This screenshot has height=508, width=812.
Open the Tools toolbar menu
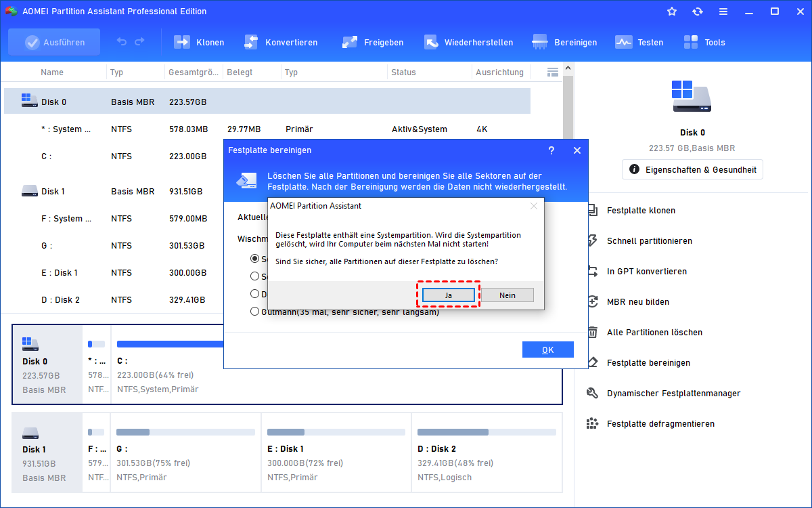pyautogui.click(x=704, y=42)
